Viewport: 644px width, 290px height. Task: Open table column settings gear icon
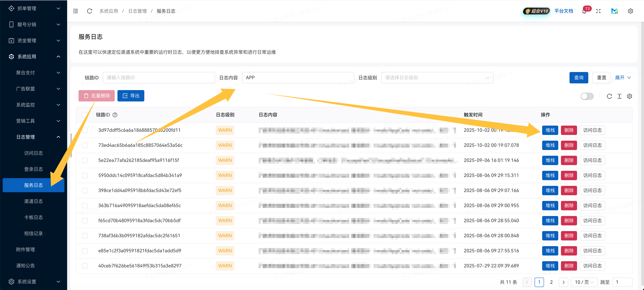(630, 96)
